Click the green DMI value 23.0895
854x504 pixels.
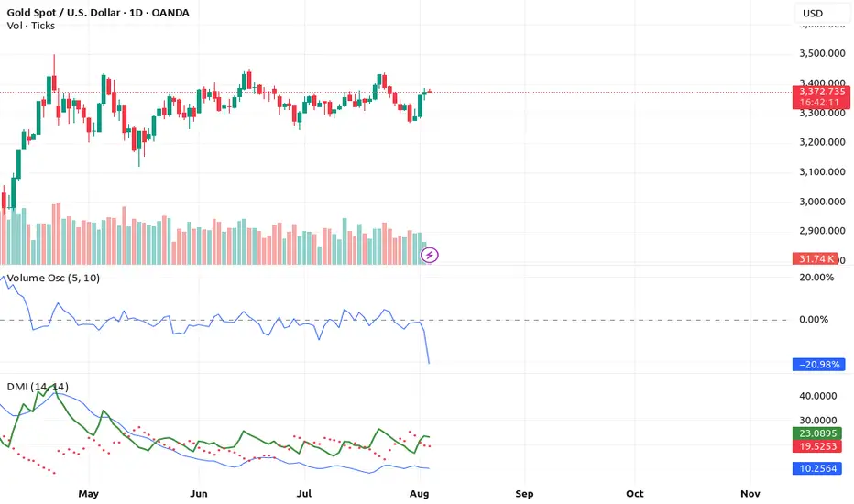point(817,433)
